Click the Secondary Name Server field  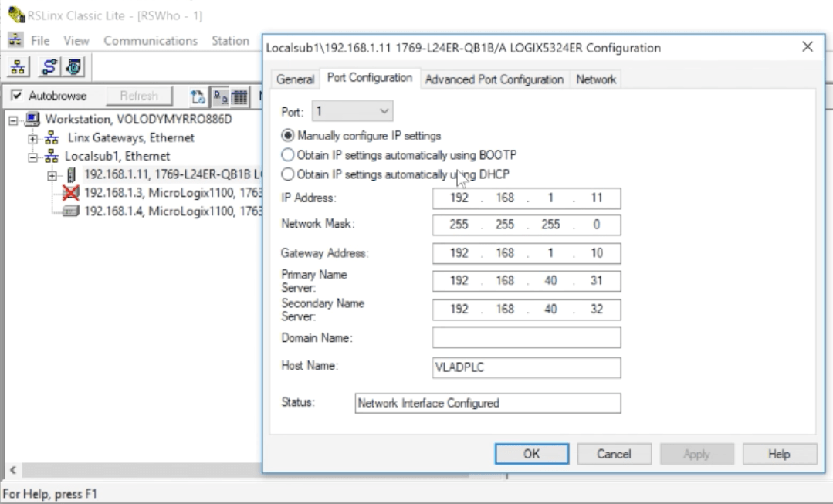(527, 309)
